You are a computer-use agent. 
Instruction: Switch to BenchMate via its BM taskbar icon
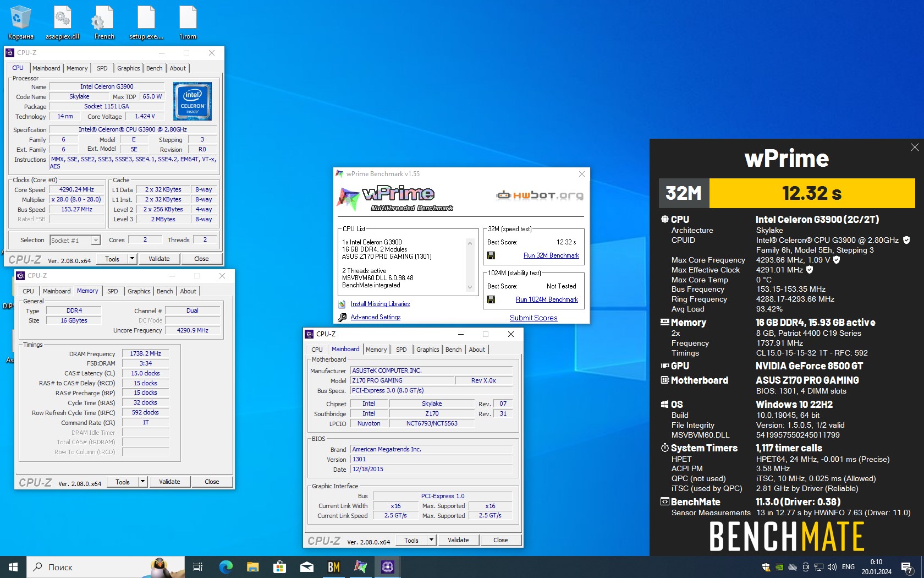333,567
